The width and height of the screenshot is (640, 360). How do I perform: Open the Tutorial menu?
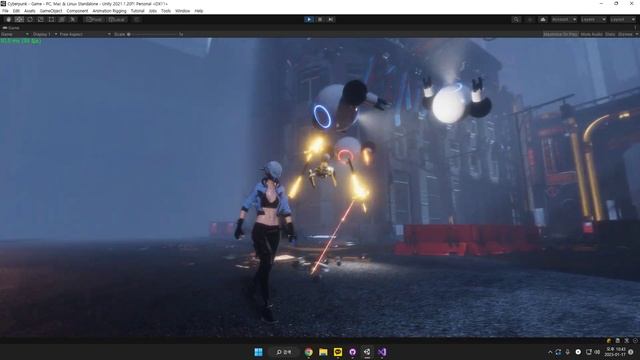pyautogui.click(x=138, y=11)
